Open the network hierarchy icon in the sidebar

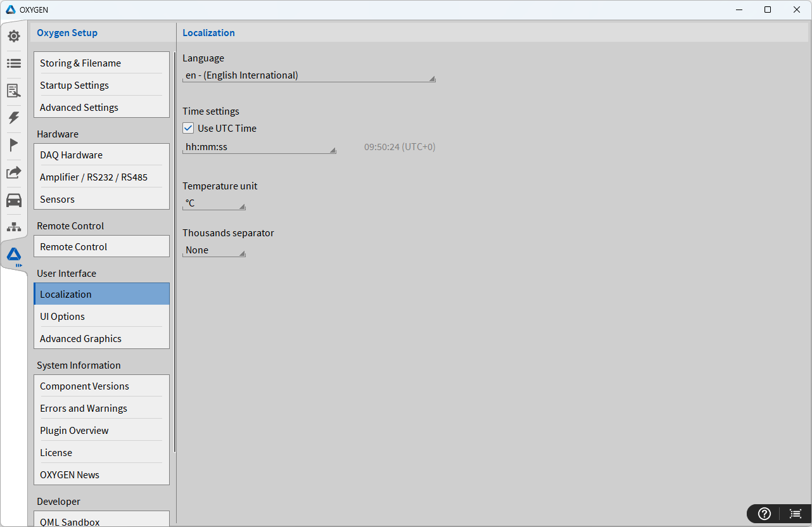tap(14, 227)
